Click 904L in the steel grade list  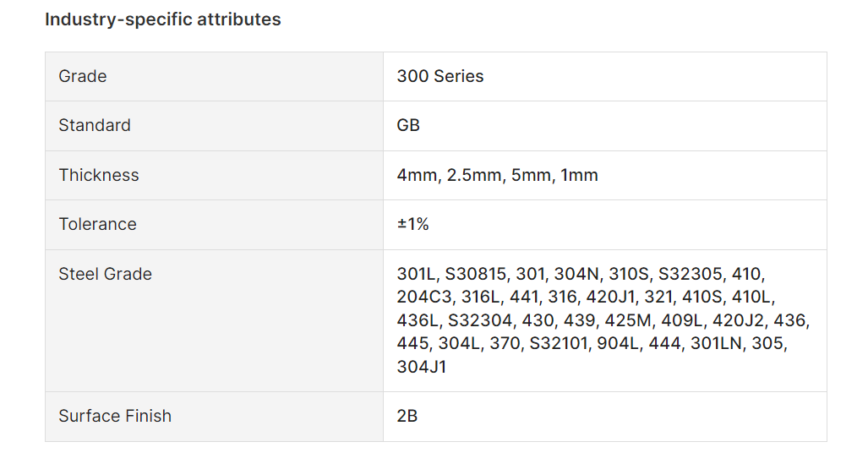(608, 344)
